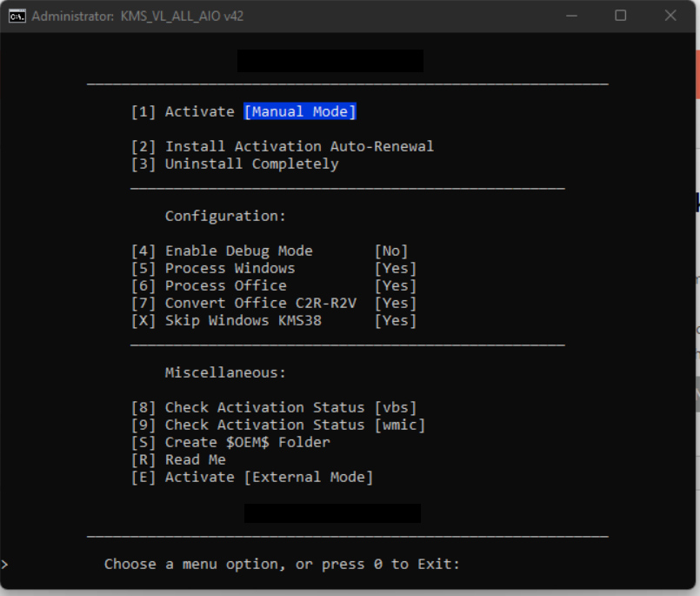This screenshot has height=596, width=700.
Task: Click the 'Configuration:' heading
Action: 225,217
